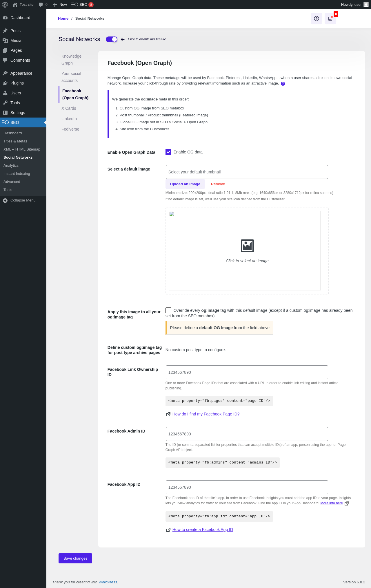Open WordPress footer link
The width and height of the screenshot is (371, 588).
point(108,582)
